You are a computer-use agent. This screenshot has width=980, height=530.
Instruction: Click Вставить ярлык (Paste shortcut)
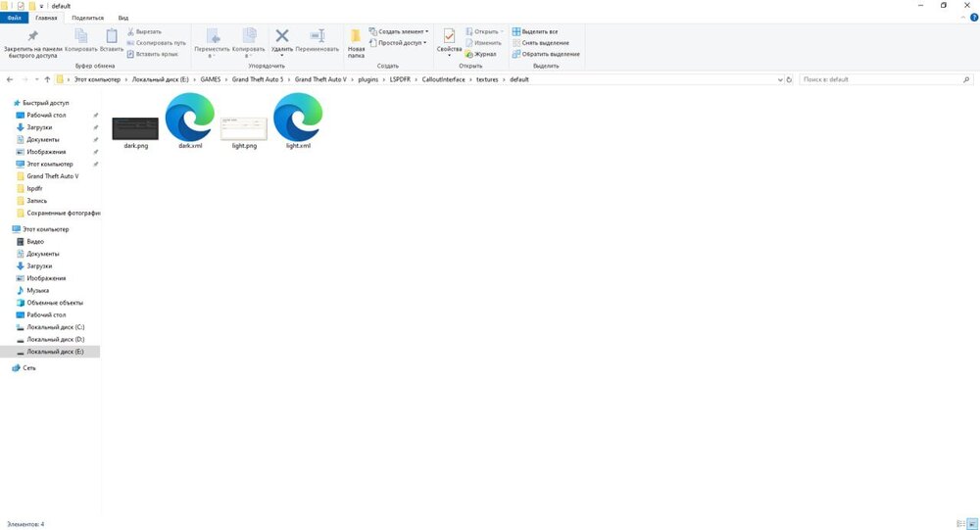click(x=153, y=54)
